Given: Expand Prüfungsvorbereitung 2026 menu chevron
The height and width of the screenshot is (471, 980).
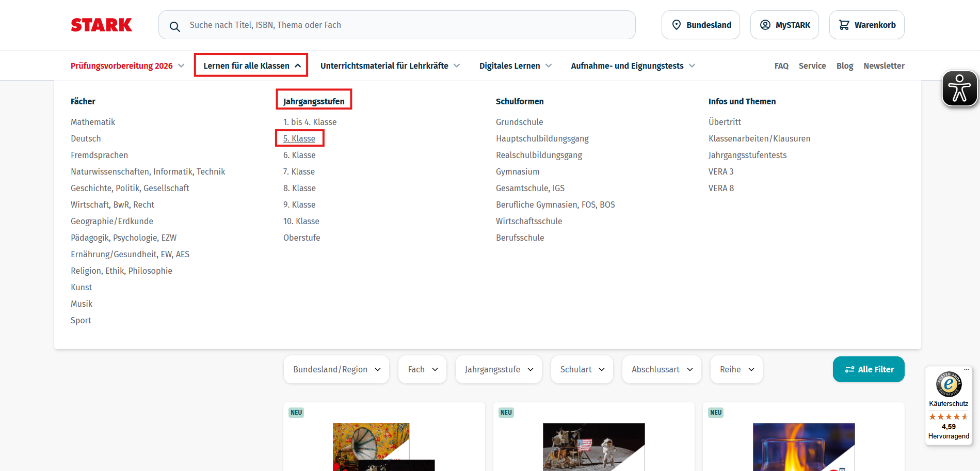Looking at the screenshot, I should [x=181, y=66].
